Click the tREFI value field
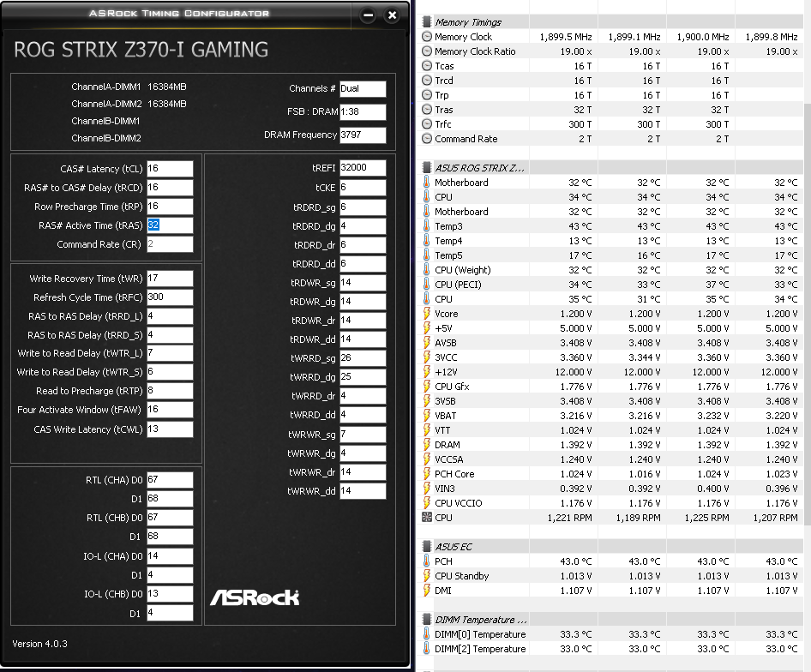Viewport: 811px width, 672px height. click(x=363, y=168)
